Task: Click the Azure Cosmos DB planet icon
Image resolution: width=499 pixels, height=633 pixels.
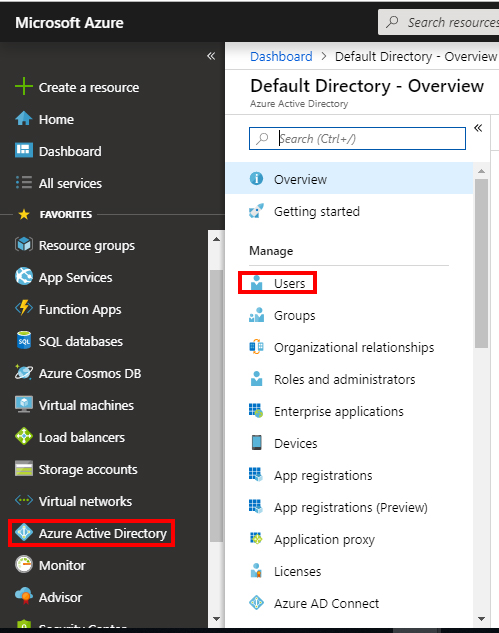Action: coord(24,372)
